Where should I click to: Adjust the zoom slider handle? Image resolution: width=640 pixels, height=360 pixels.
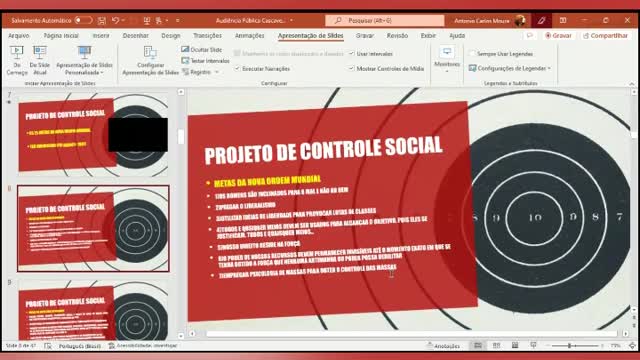(x=569, y=346)
